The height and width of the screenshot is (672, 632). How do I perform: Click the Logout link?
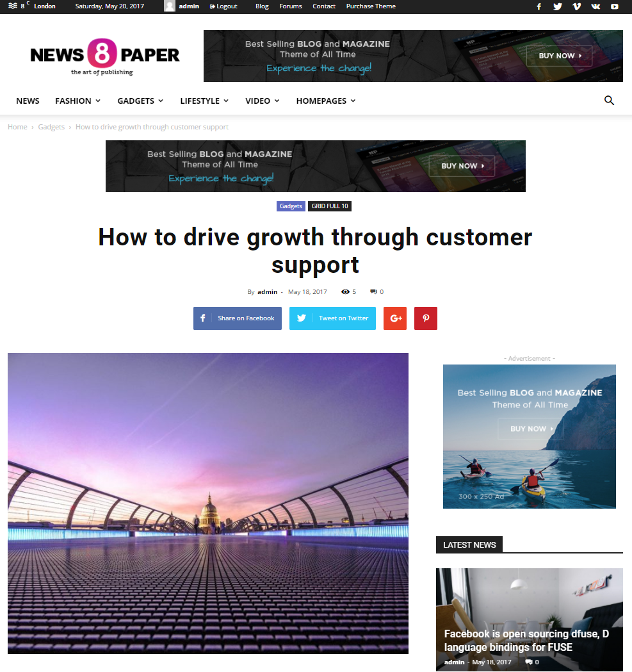tap(223, 6)
